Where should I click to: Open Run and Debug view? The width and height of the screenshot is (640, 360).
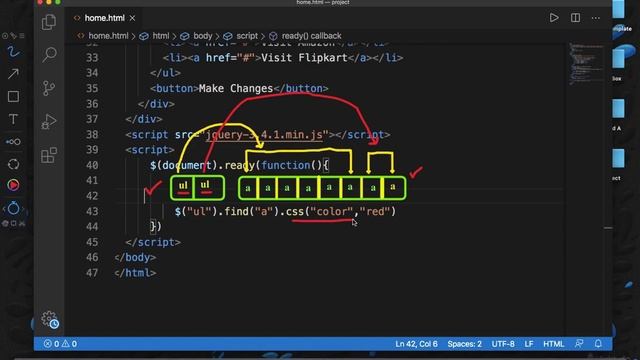[49, 122]
